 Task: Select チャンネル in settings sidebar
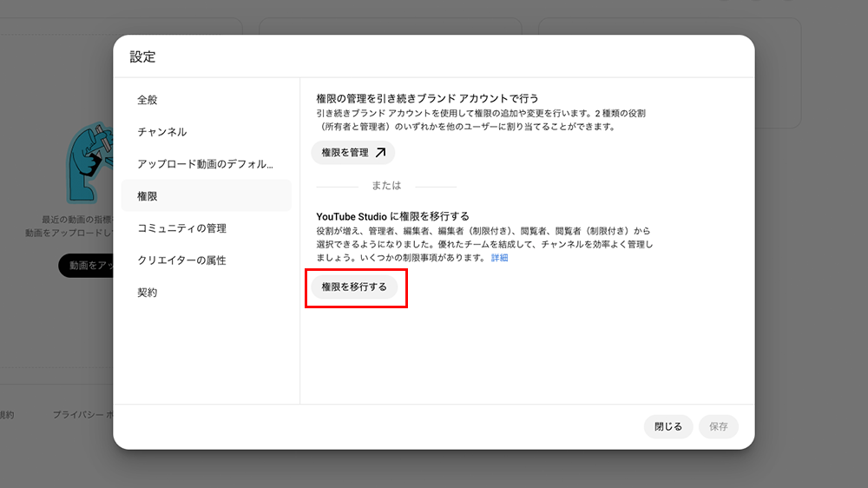point(206,132)
